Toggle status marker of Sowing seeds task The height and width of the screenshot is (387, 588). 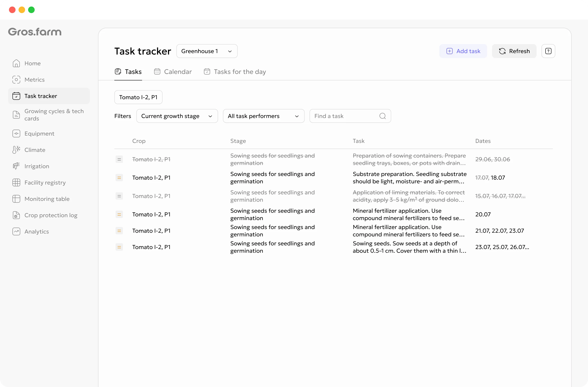(x=119, y=247)
